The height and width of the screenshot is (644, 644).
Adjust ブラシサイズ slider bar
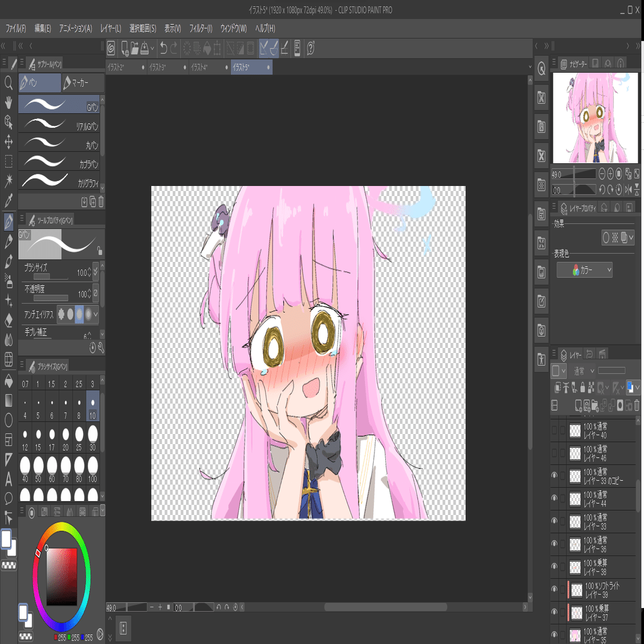(x=51, y=277)
